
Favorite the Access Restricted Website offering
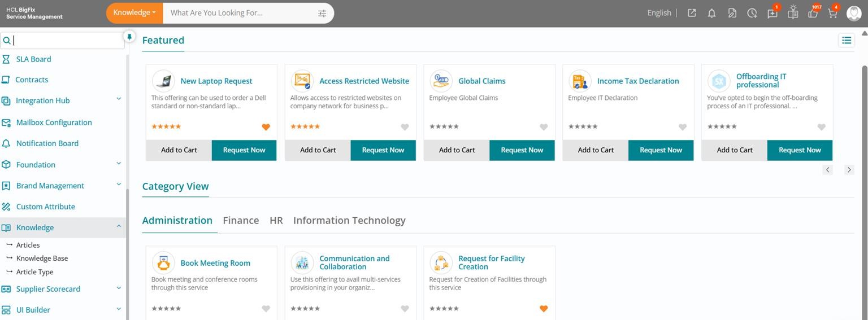click(x=405, y=127)
